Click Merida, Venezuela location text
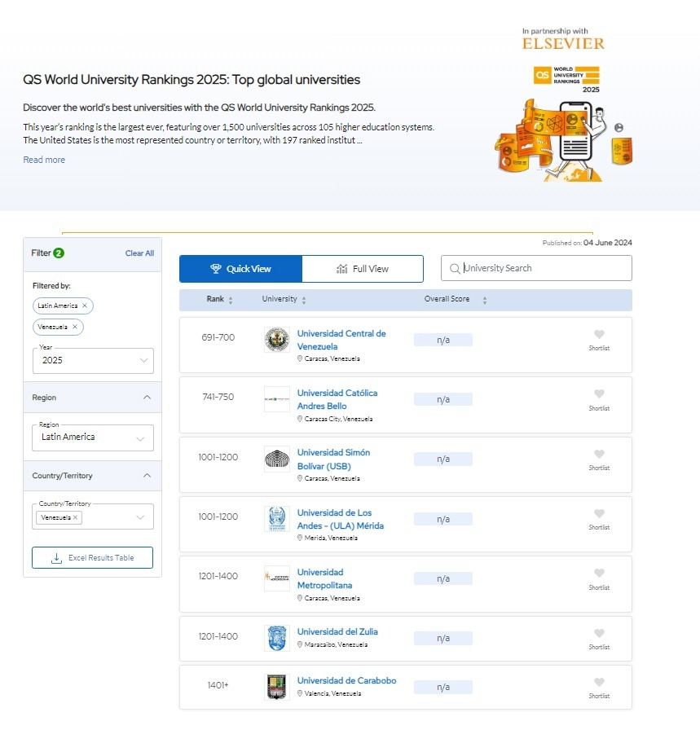This screenshot has width=700, height=743. (331, 538)
